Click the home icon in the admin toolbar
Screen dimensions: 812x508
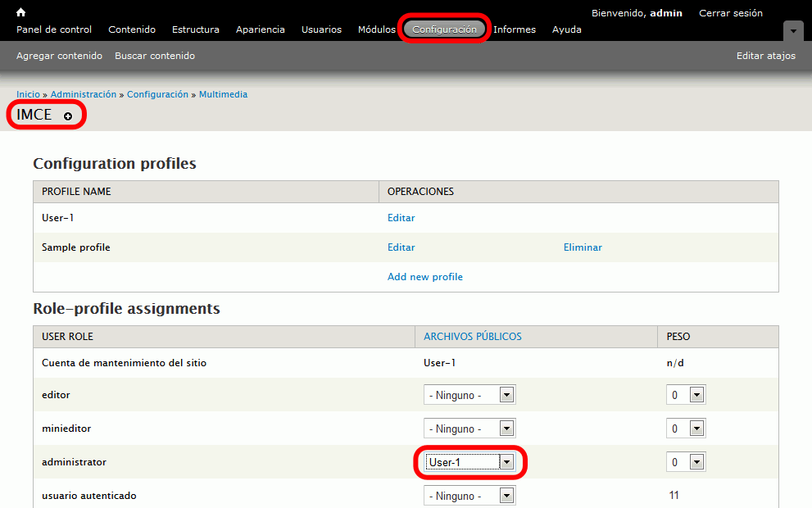(x=20, y=12)
